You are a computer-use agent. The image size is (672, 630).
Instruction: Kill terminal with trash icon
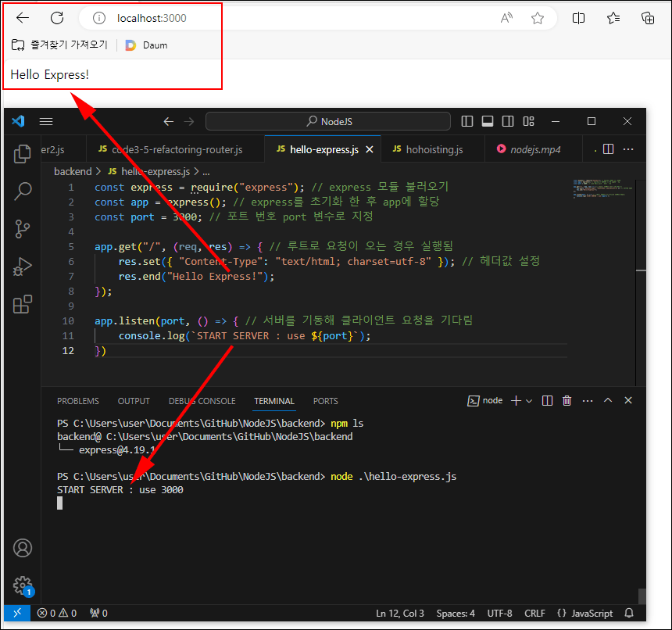(x=567, y=401)
